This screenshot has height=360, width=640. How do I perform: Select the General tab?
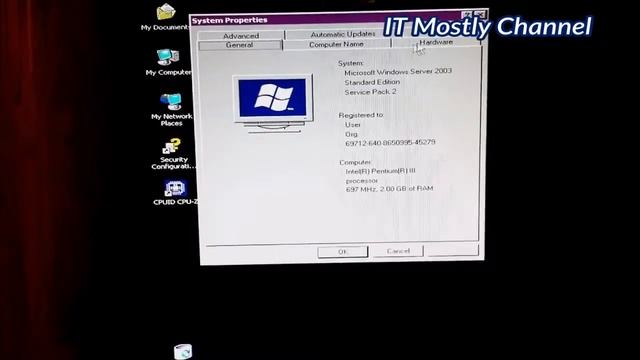[x=240, y=45]
